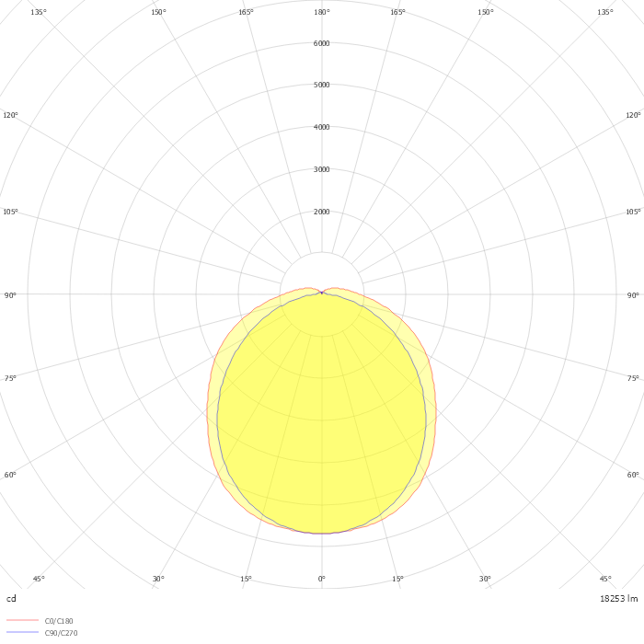Click the left-side 90° angle label

(x=10, y=295)
